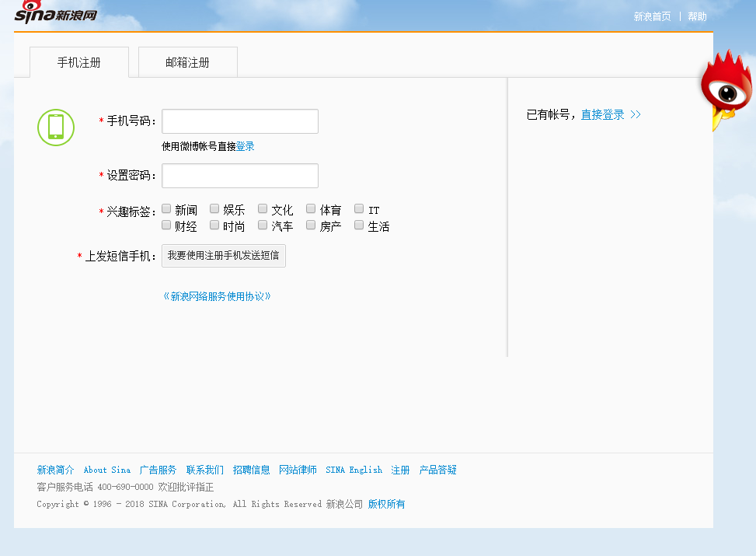Click the green mobile phone icon
Viewport: 756px width, 556px height.
pyautogui.click(x=56, y=128)
